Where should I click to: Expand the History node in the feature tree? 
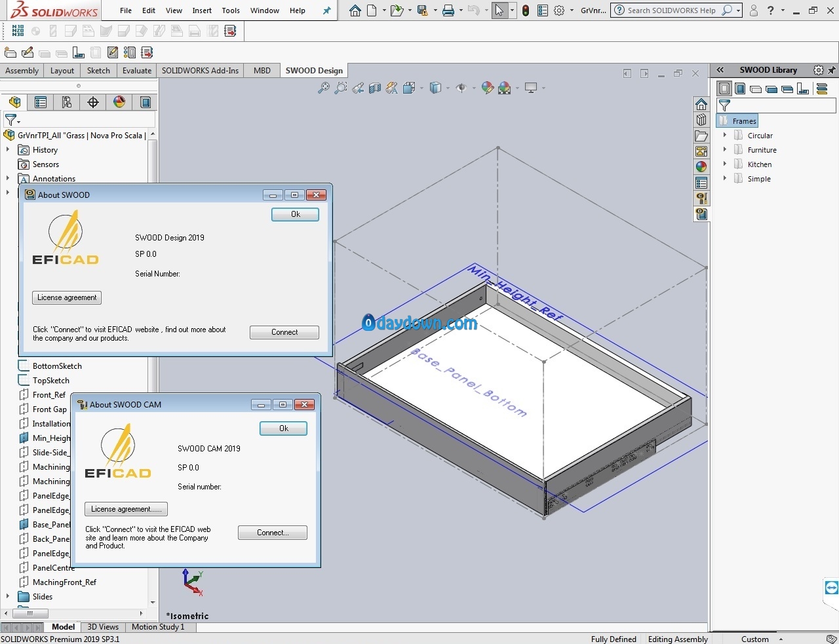click(x=8, y=150)
